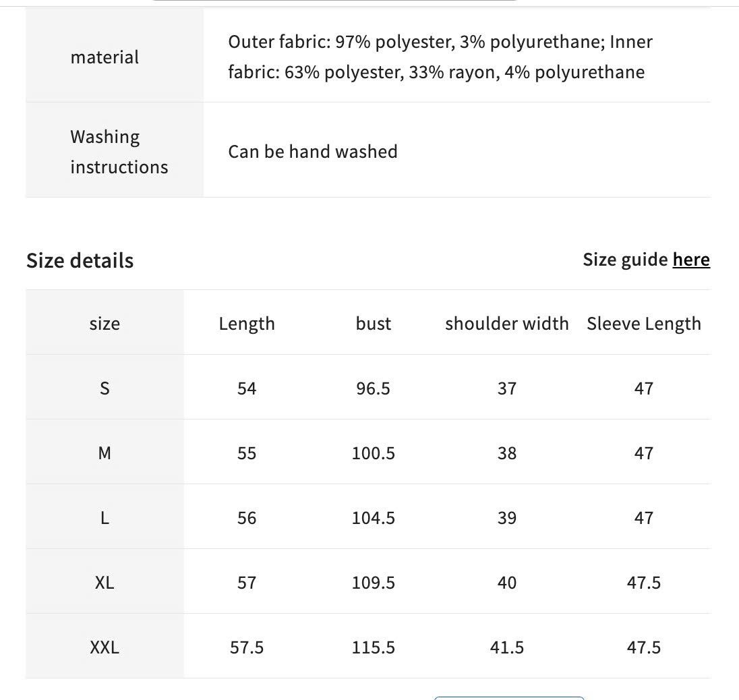Click the XXL shoulder width value 41.5

(x=506, y=647)
